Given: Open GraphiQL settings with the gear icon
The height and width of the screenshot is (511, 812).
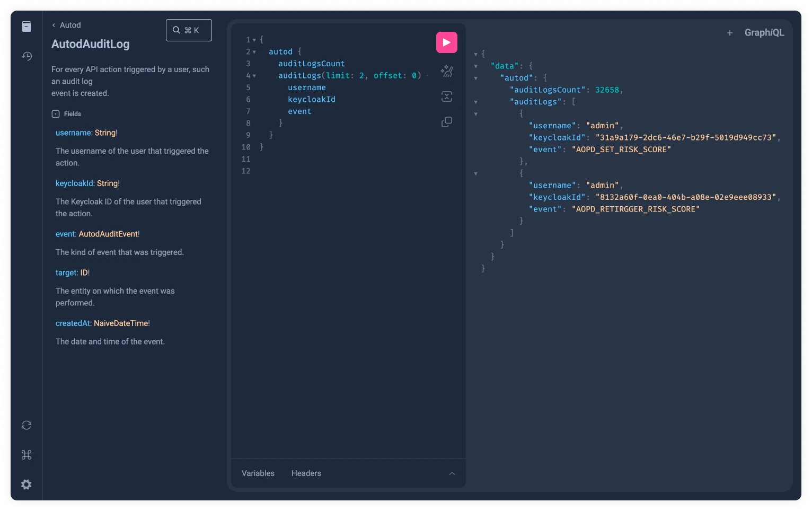Looking at the screenshot, I should pos(26,484).
